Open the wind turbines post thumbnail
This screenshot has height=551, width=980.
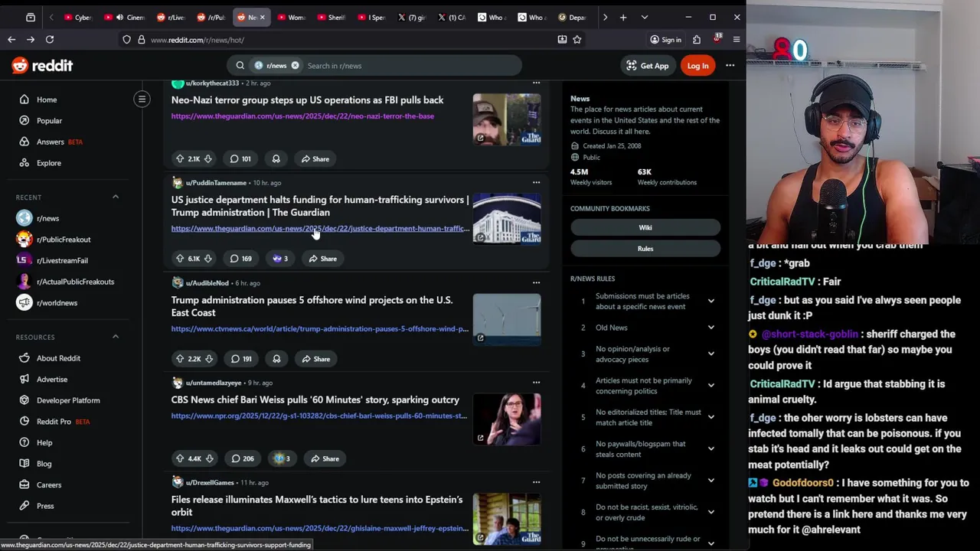[506, 318]
